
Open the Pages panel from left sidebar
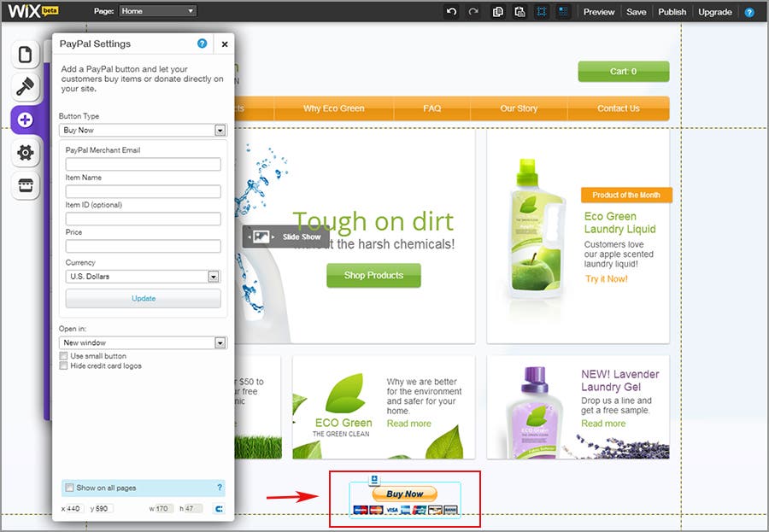click(x=25, y=56)
